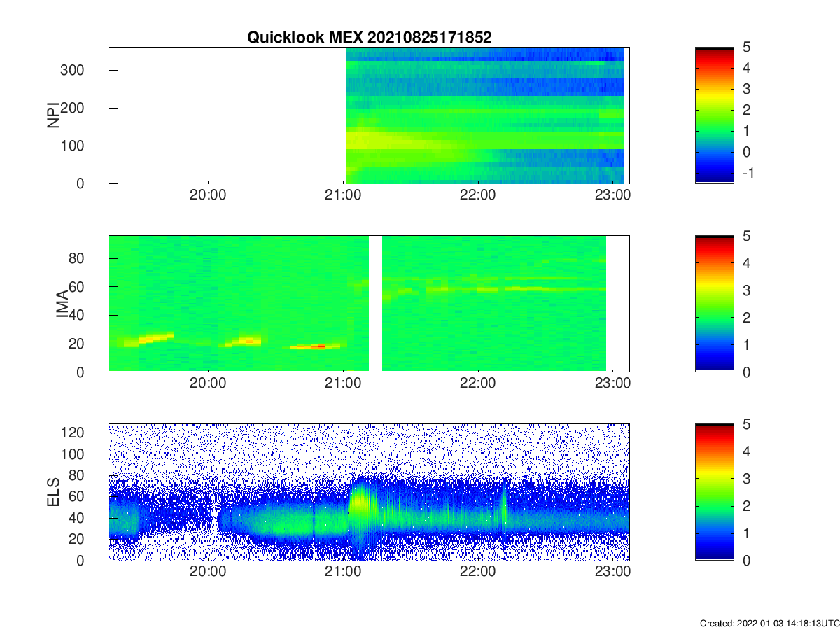
Task: Select the ELS y-axis label
Action: click(52, 492)
